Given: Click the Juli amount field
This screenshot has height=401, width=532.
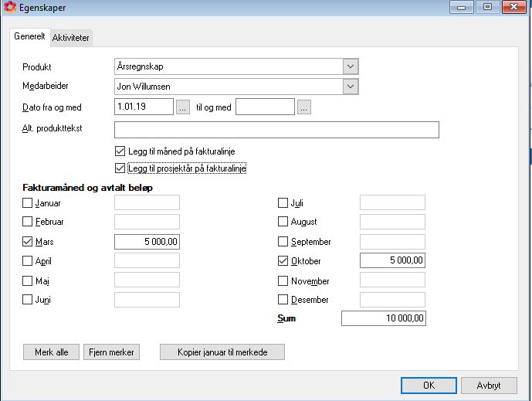Looking at the screenshot, I should [392, 202].
